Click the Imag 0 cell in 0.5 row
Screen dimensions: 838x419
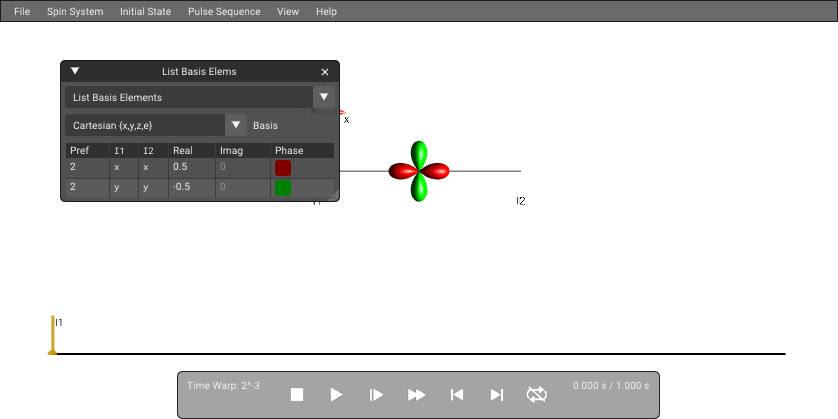click(x=243, y=167)
